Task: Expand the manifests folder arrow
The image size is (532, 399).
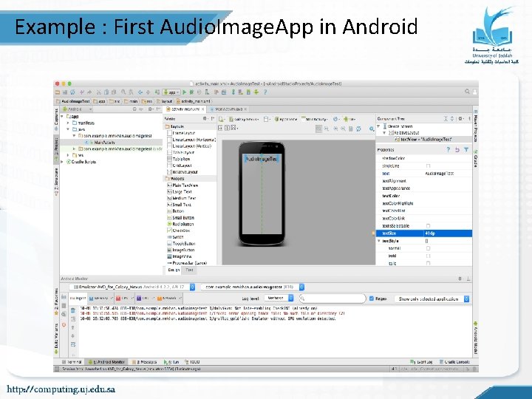Action: pos(68,123)
